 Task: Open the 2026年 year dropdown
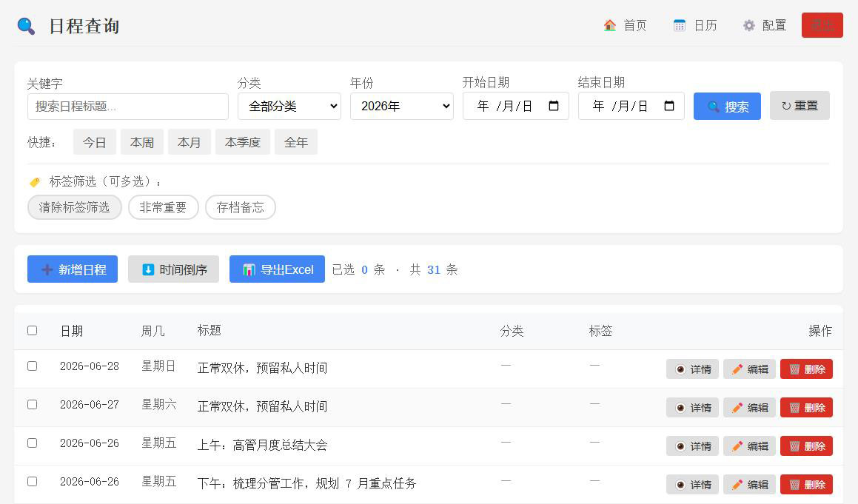tap(402, 106)
